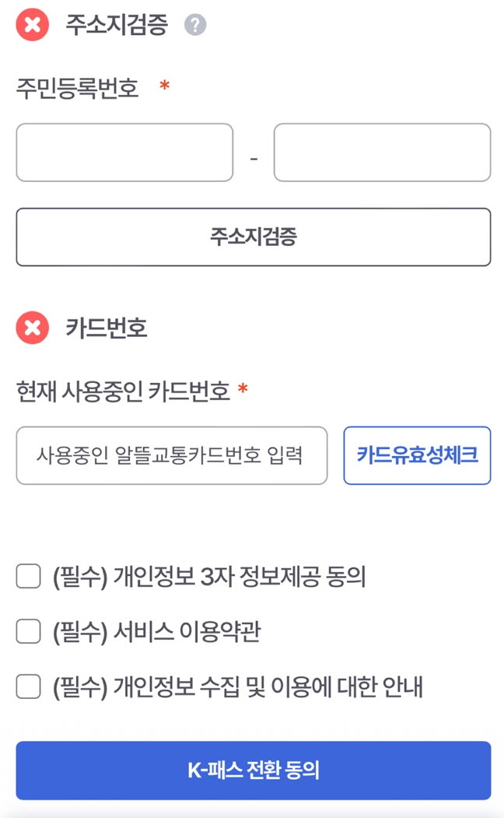Expand the 주소지검증 section header

(x=108, y=23)
